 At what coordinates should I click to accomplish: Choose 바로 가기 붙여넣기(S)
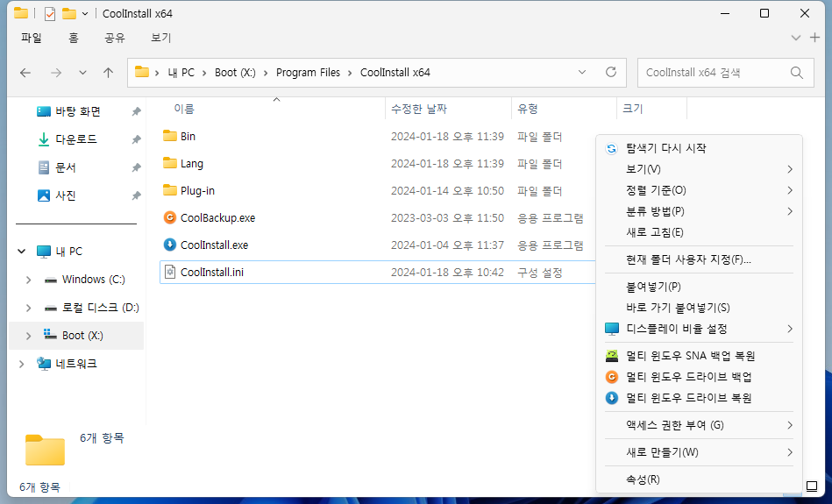[699, 308]
